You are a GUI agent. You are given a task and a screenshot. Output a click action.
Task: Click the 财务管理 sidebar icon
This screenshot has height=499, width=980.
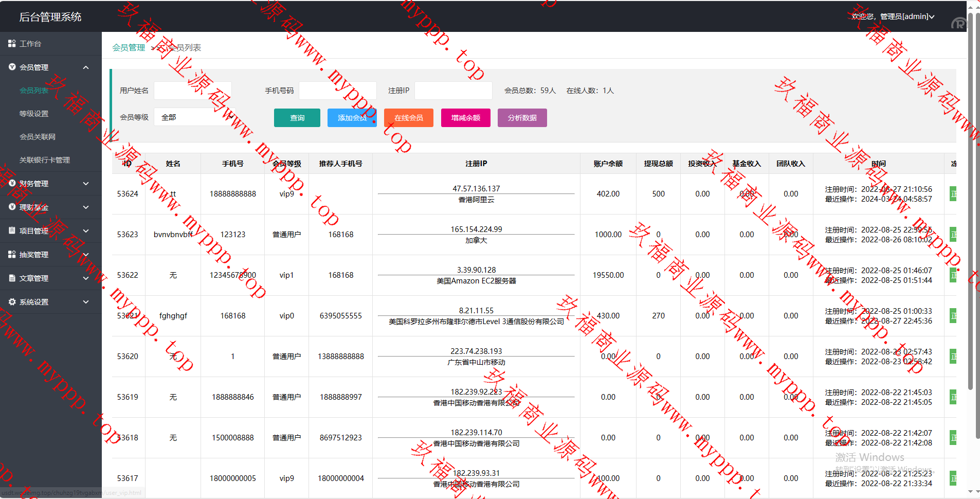(x=12, y=183)
